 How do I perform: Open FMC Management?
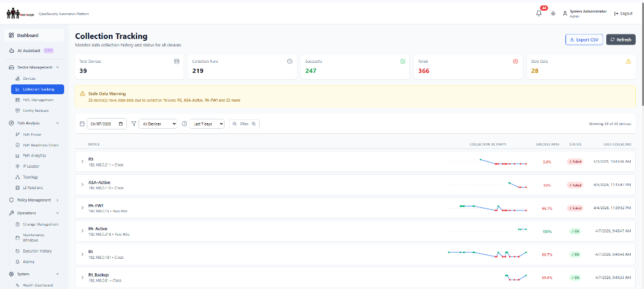tap(37, 100)
